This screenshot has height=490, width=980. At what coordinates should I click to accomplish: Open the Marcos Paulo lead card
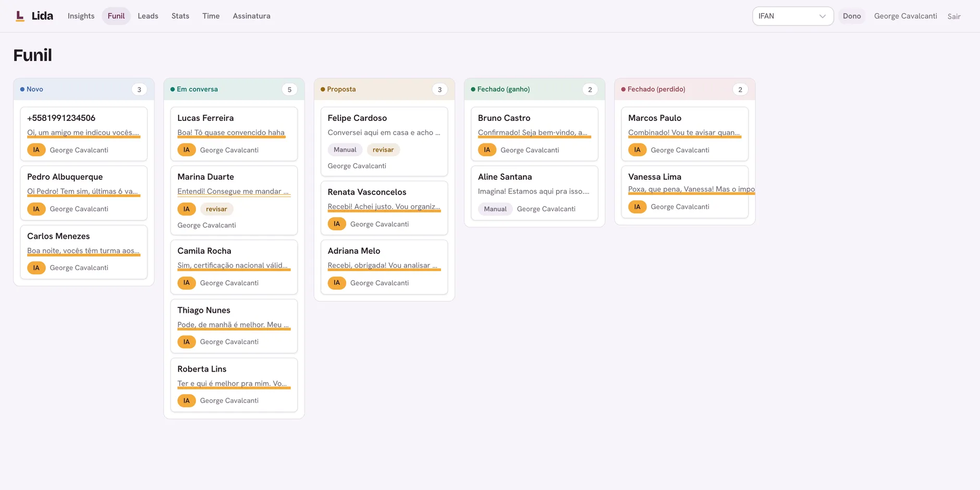click(x=684, y=134)
